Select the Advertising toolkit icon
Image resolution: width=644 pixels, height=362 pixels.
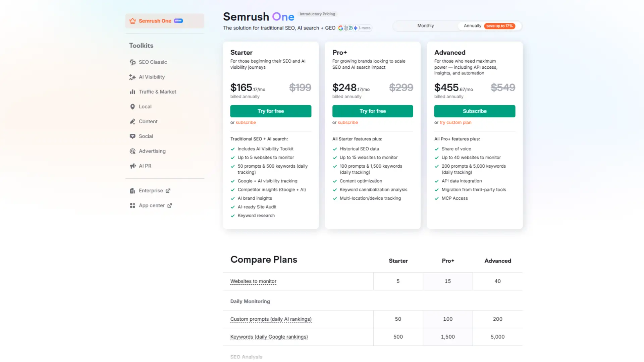pyautogui.click(x=133, y=151)
